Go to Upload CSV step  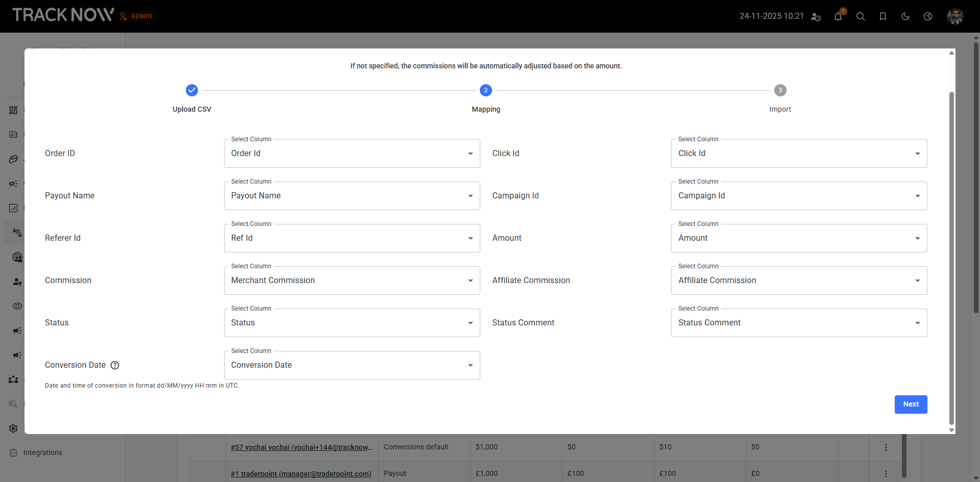coord(192,91)
